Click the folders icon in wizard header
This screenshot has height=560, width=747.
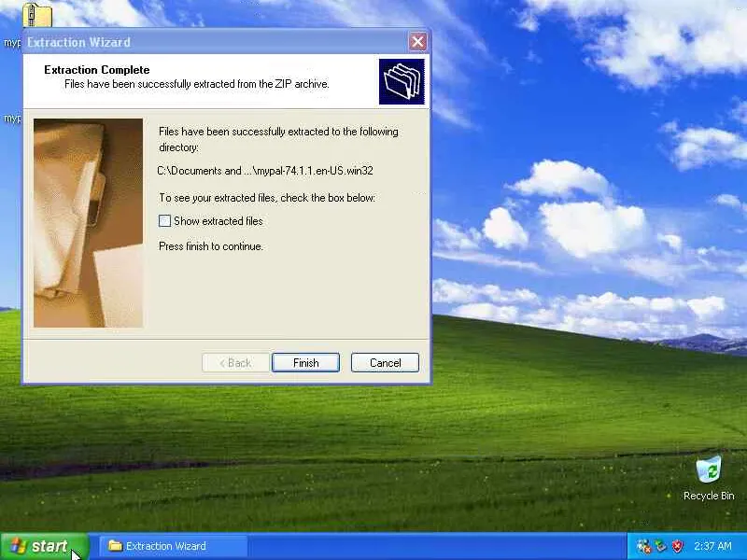click(402, 81)
